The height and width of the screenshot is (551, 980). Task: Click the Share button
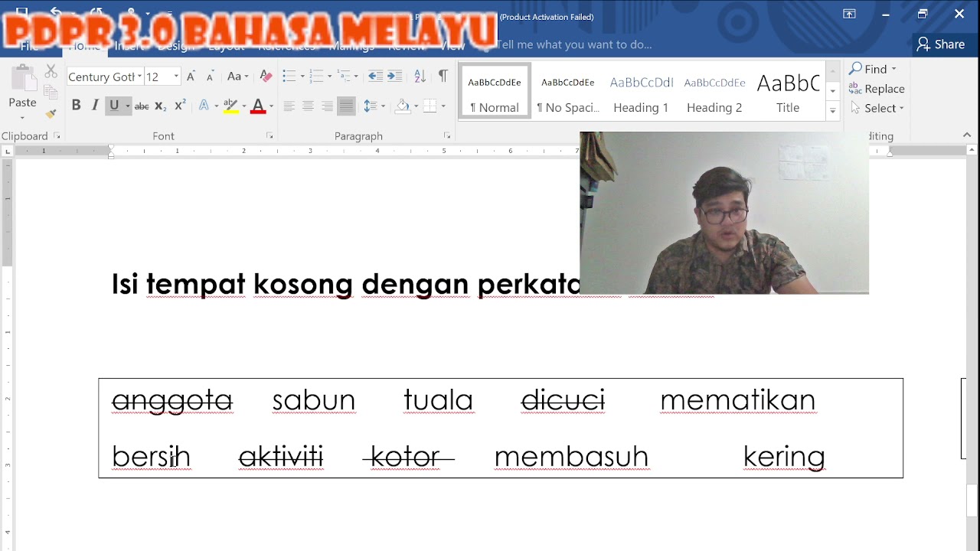[941, 44]
